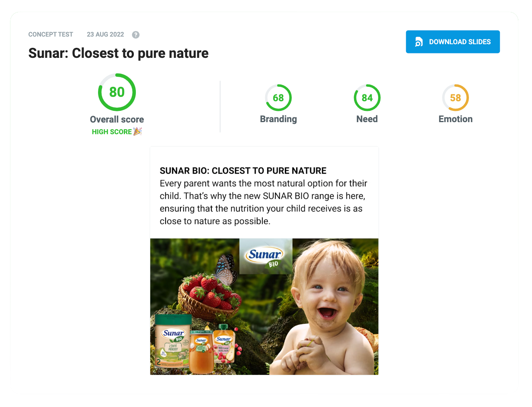Click the Sunar BIO logo in image

pos(266,256)
